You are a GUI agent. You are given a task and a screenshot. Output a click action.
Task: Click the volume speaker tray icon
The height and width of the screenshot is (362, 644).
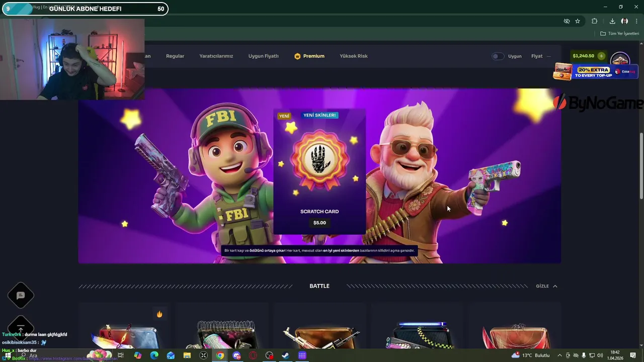(x=600, y=355)
